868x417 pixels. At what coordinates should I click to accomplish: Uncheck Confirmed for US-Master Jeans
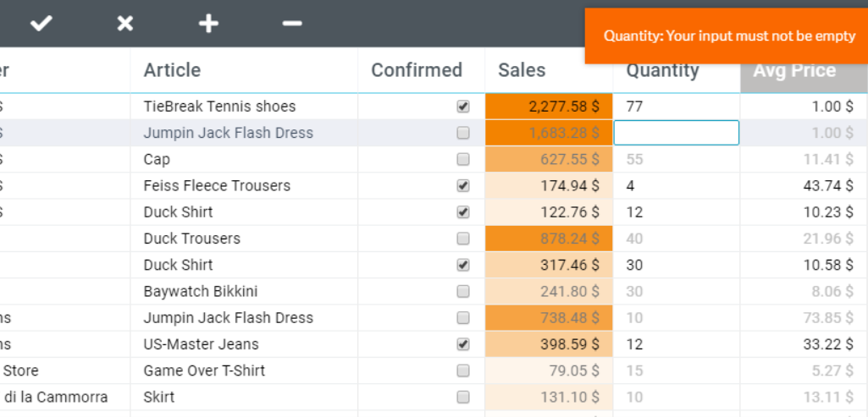(462, 344)
